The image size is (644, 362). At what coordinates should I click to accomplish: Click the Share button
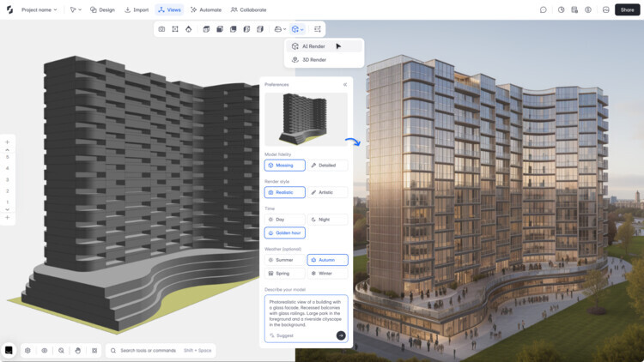(x=627, y=10)
